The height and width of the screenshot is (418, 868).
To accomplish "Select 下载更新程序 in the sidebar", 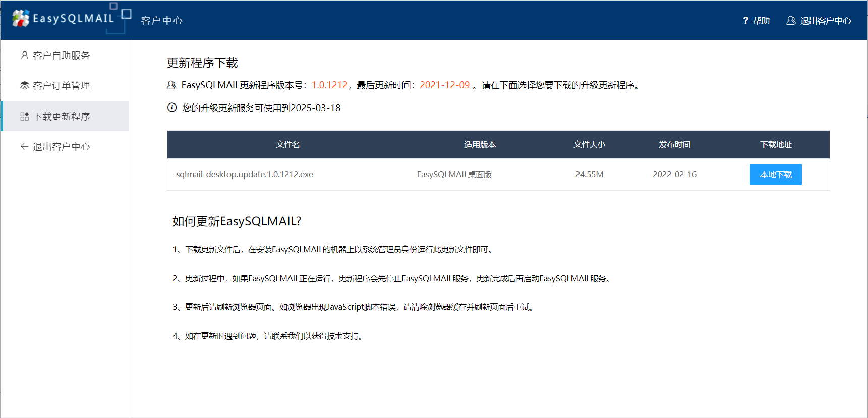I will pos(65,116).
